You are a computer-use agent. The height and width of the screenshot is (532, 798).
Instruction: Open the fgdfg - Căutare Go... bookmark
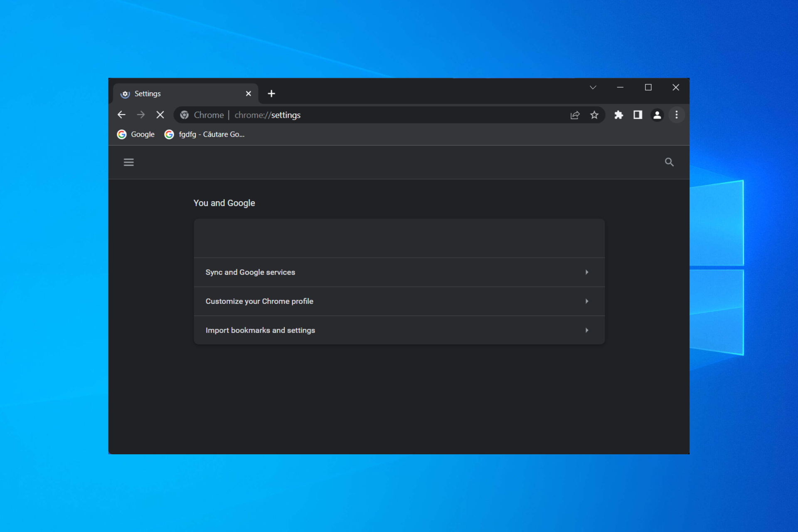pyautogui.click(x=205, y=134)
